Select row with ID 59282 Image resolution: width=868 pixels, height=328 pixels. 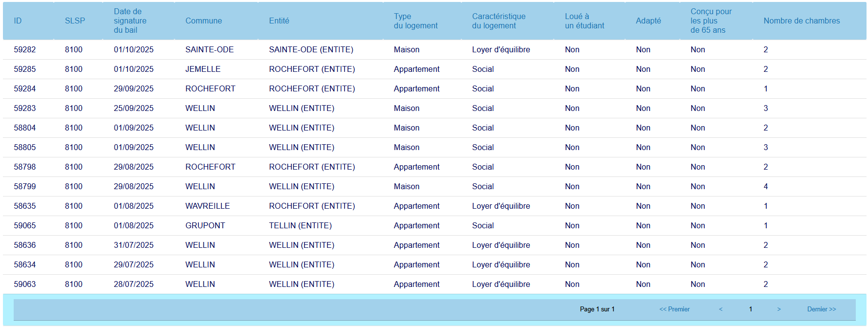click(x=25, y=49)
